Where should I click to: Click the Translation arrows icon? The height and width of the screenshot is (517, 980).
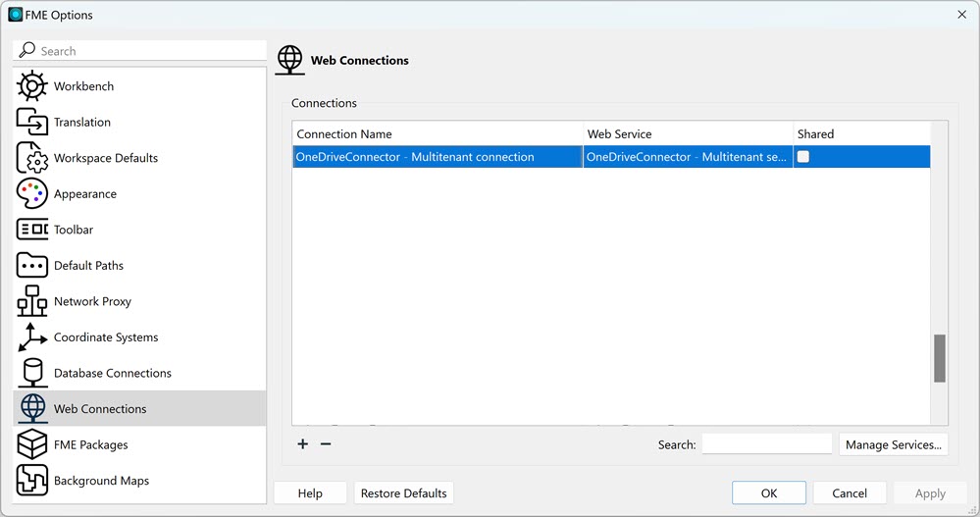click(31, 122)
